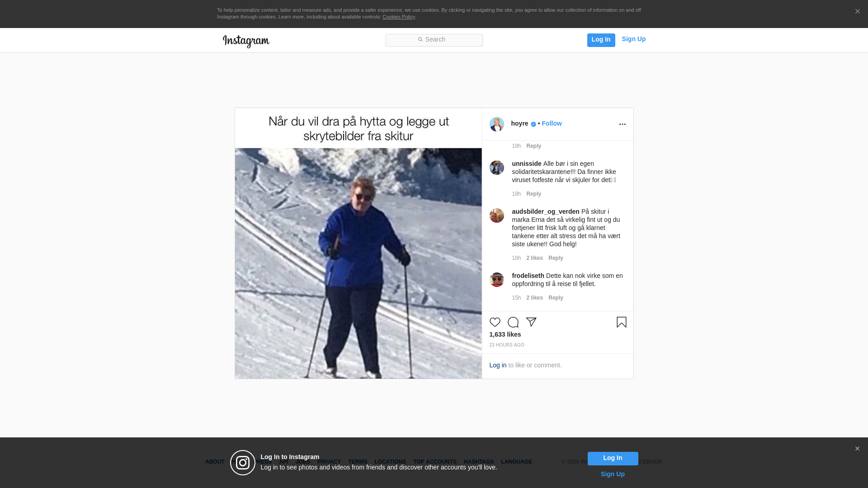Open the LOCATIONS footer link
Viewport: 868px width, 488px height.
(390, 462)
